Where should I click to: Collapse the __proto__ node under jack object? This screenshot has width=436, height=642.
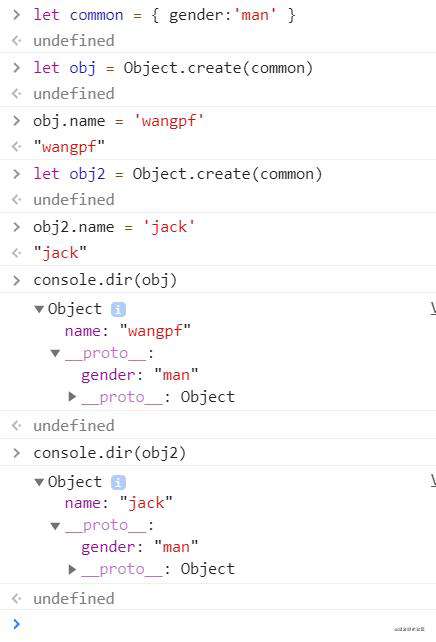pos(55,525)
